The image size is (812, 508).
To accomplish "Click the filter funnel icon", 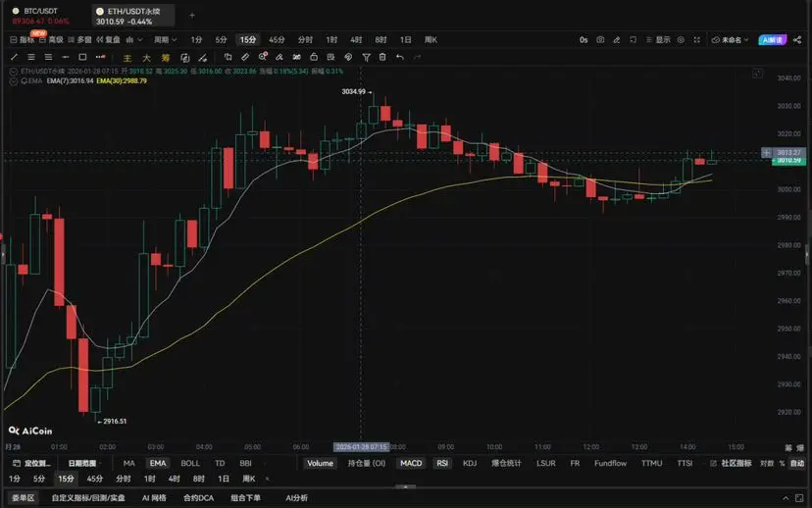I will (x=366, y=58).
